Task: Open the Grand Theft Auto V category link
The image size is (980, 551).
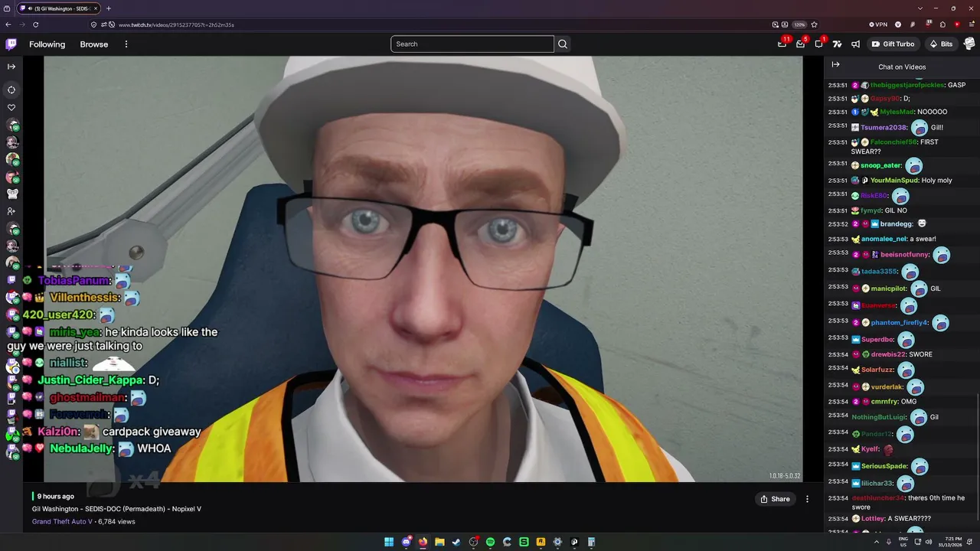Action: tap(62, 522)
